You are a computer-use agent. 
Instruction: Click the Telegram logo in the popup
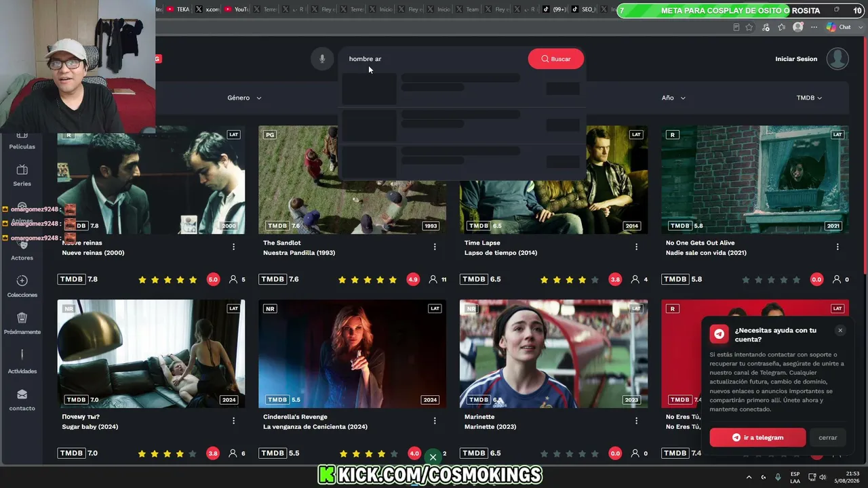coord(719,334)
